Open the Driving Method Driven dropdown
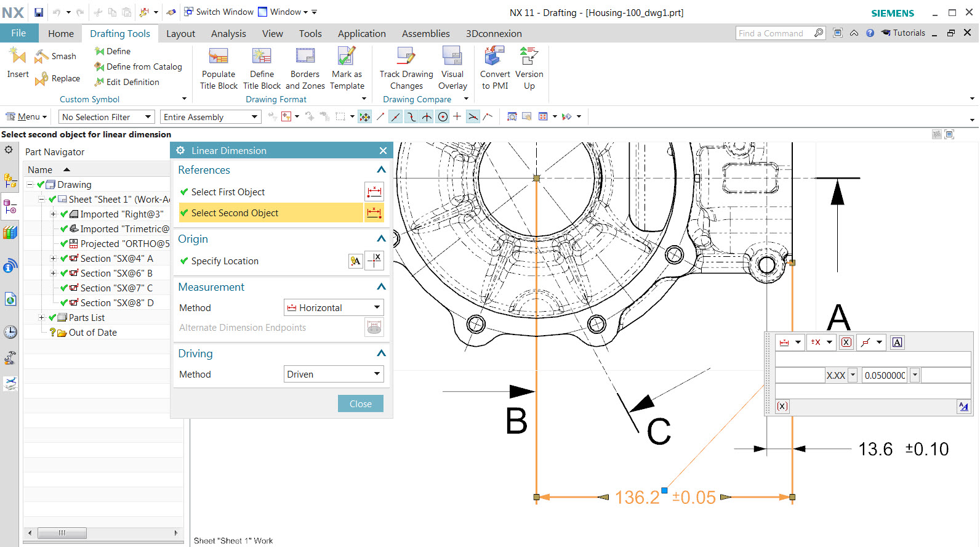This screenshot has height=547, width=980. [334, 374]
